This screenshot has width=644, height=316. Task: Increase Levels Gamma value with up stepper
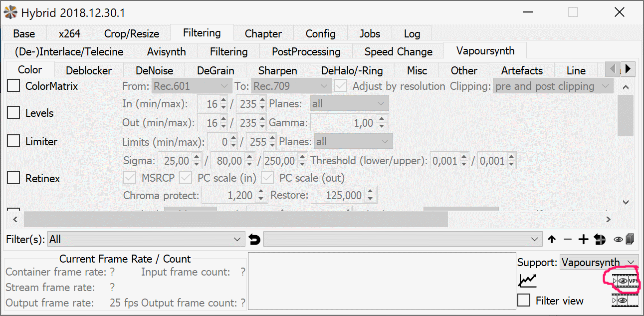pyautogui.click(x=381, y=120)
